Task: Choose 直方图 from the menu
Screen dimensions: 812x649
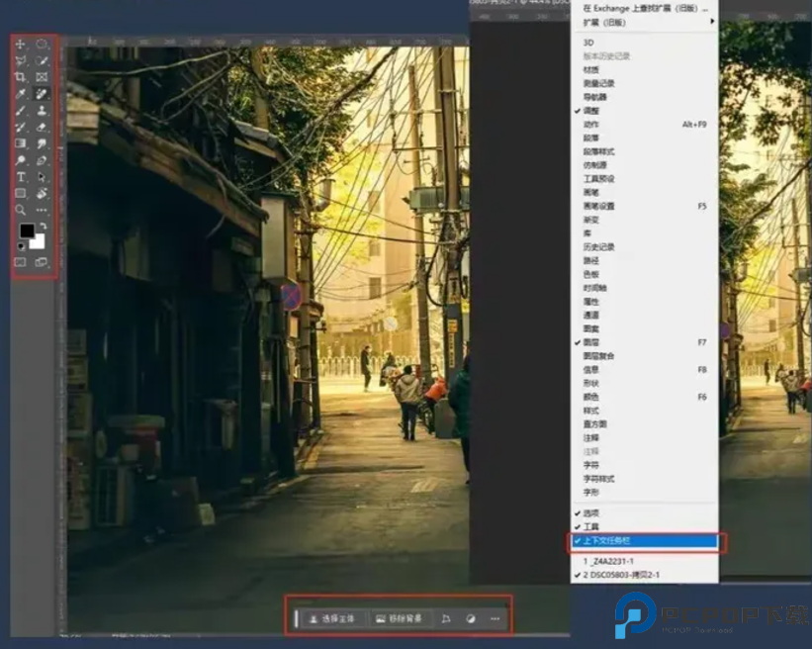Action: coord(645,424)
